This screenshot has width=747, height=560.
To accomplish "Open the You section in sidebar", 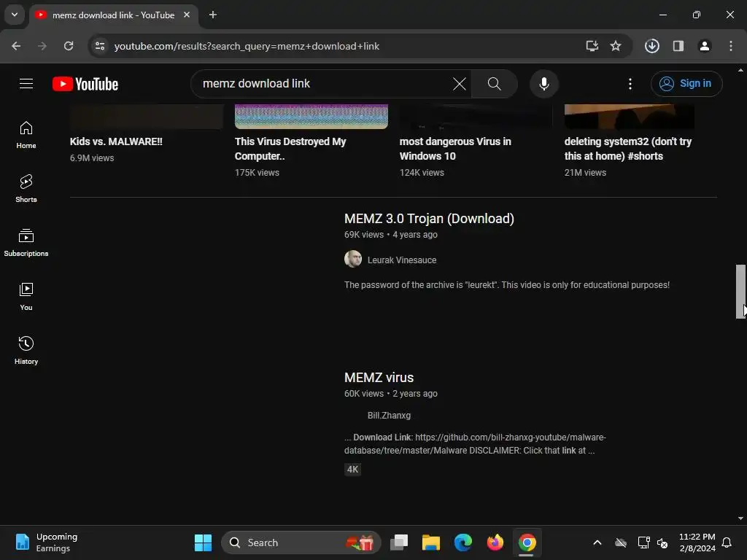I will click(26, 297).
